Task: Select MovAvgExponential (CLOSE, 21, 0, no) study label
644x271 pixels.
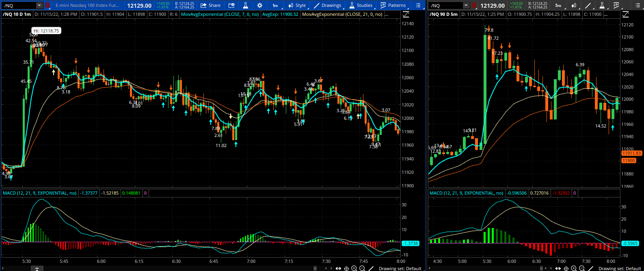Action: click(342, 14)
